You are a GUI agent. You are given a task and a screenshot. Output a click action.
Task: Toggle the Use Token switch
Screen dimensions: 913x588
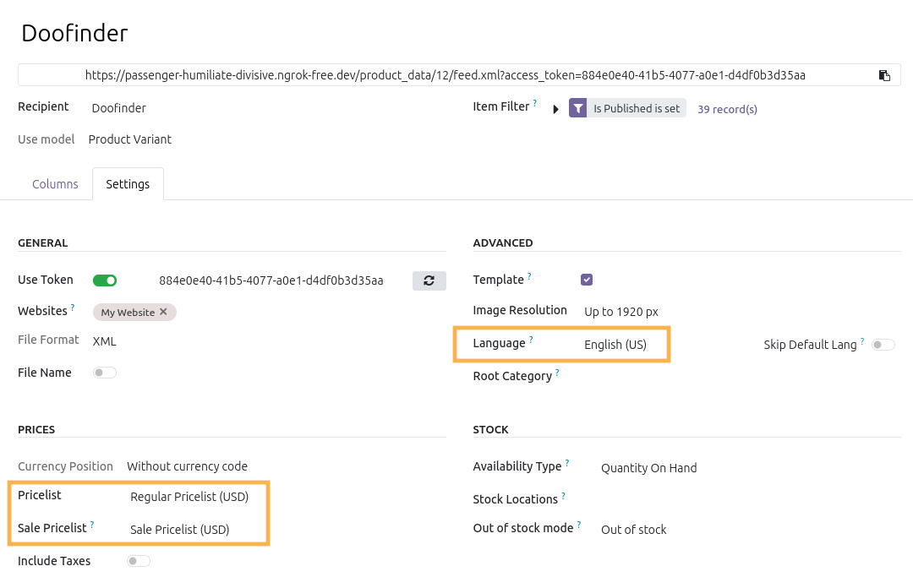(x=105, y=280)
